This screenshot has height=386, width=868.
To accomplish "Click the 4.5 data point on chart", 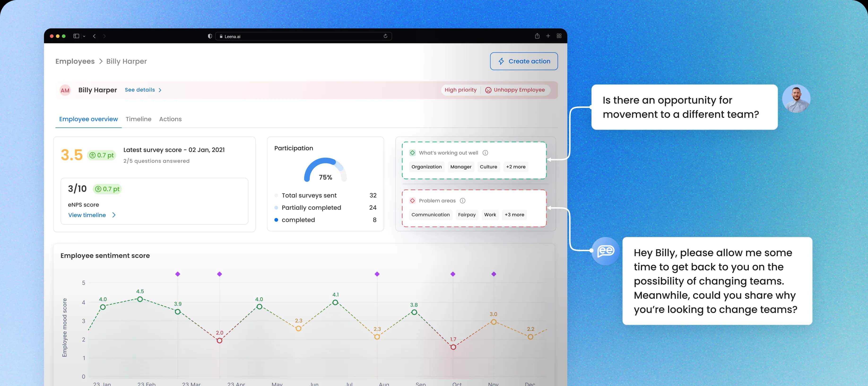I will [140, 299].
